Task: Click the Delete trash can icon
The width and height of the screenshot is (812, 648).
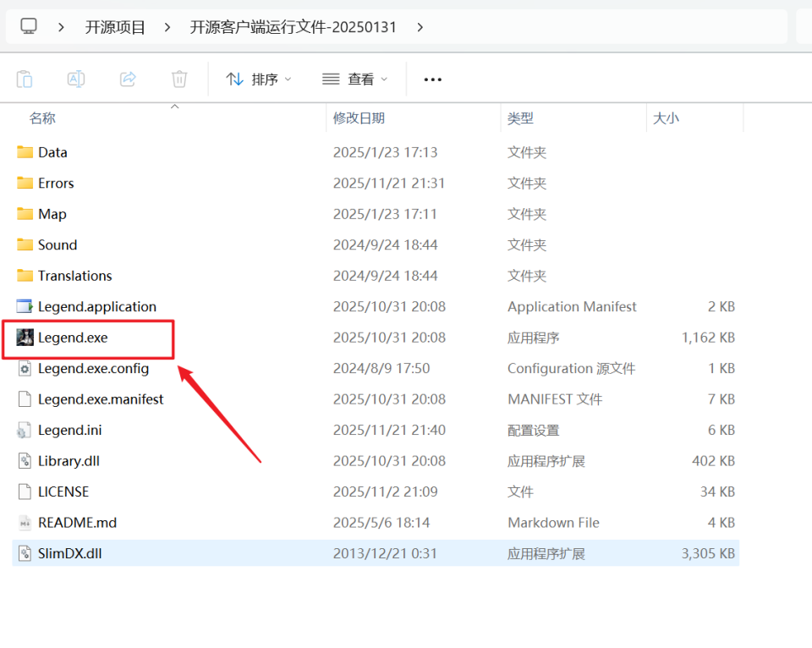Action: (x=179, y=80)
